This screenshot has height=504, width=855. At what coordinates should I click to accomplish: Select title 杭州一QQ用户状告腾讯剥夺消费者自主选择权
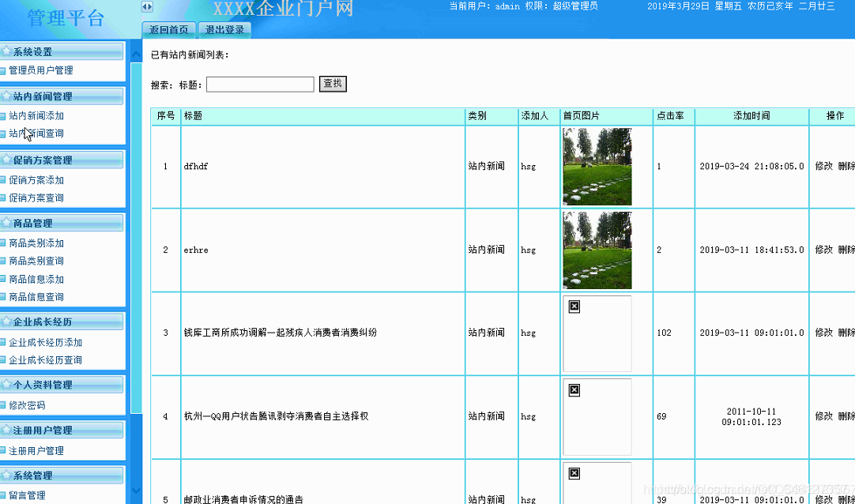pos(276,416)
